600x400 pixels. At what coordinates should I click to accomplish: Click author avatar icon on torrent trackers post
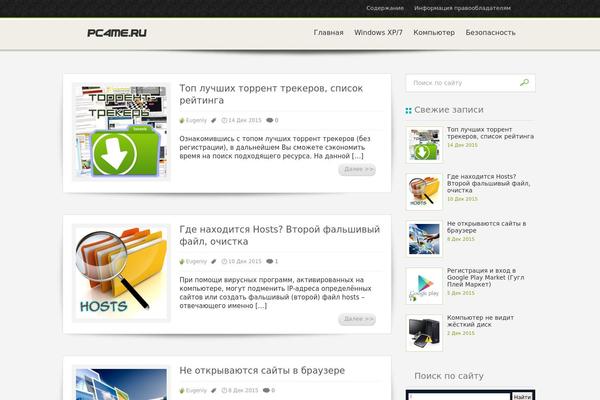[182, 120]
